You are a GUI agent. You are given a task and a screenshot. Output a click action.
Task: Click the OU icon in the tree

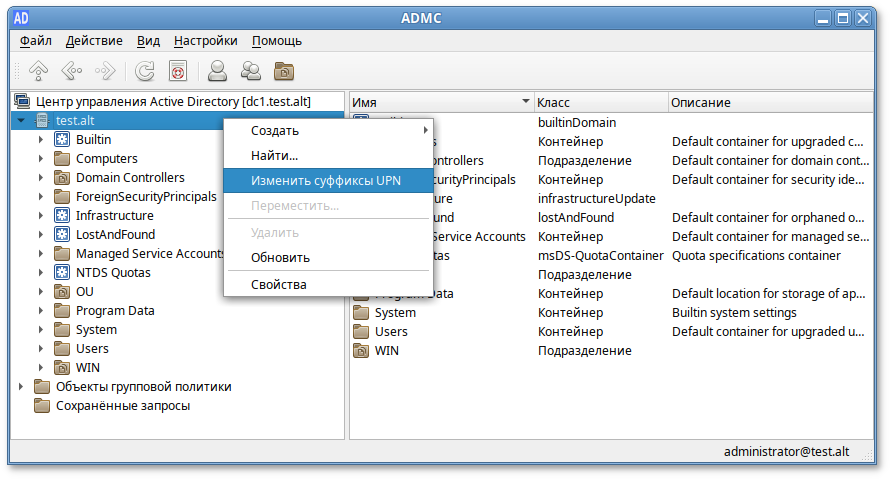[62, 292]
